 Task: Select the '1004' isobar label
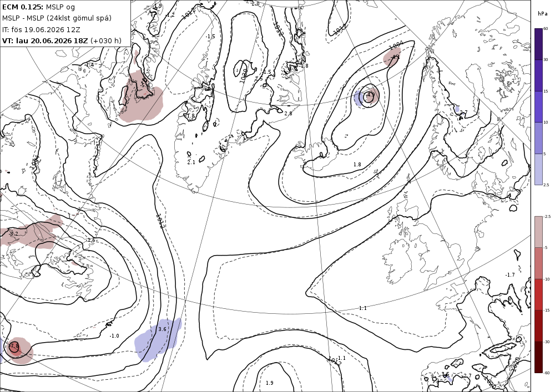(396, 45)
